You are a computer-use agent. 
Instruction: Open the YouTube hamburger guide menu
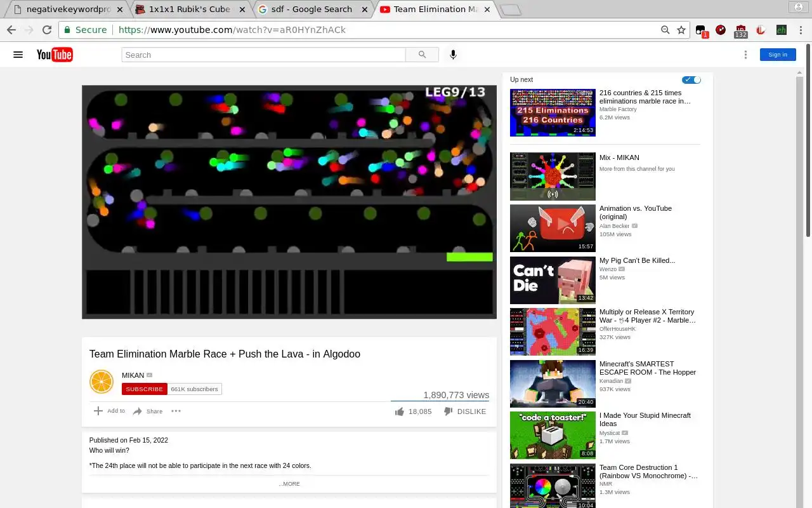click(18, 55)
